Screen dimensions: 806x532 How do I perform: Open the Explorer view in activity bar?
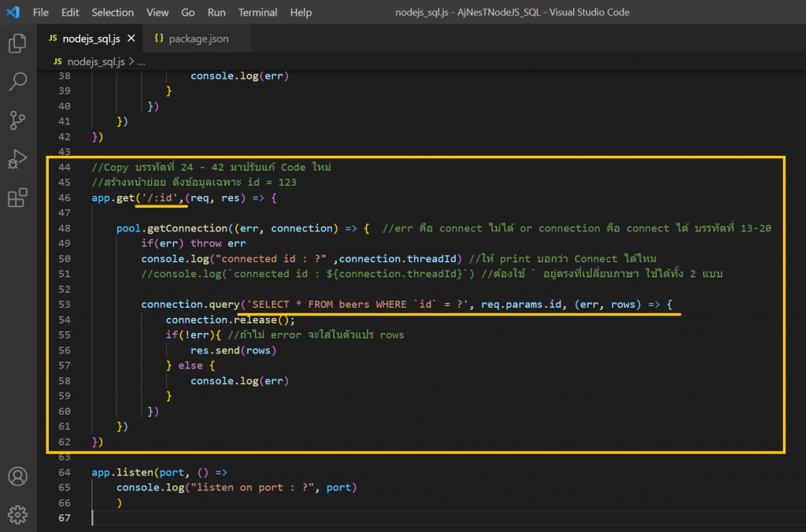[x=17, y=43]
